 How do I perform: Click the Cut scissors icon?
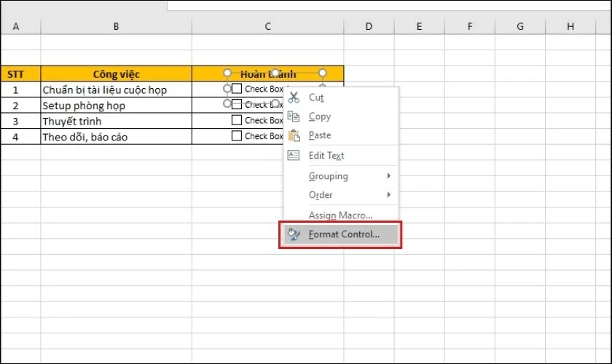[294, 98]
